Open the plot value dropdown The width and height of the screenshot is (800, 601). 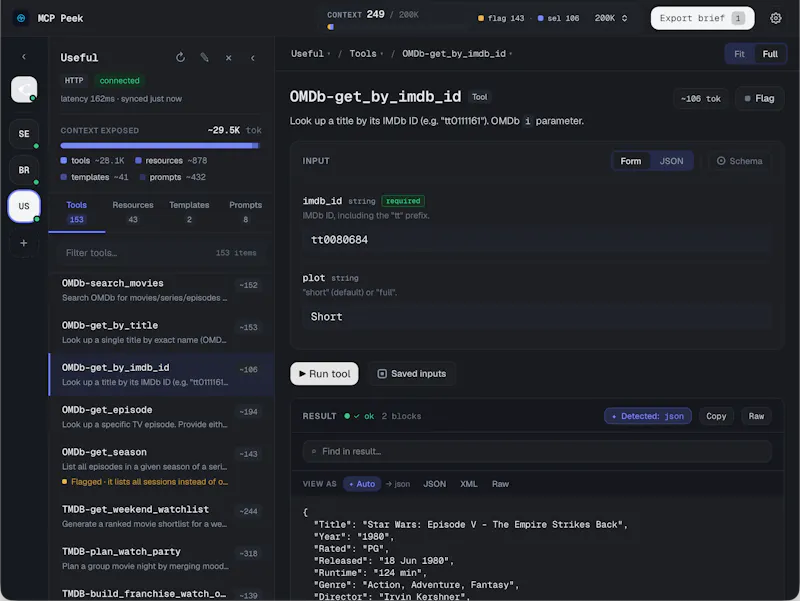point(536,317)
